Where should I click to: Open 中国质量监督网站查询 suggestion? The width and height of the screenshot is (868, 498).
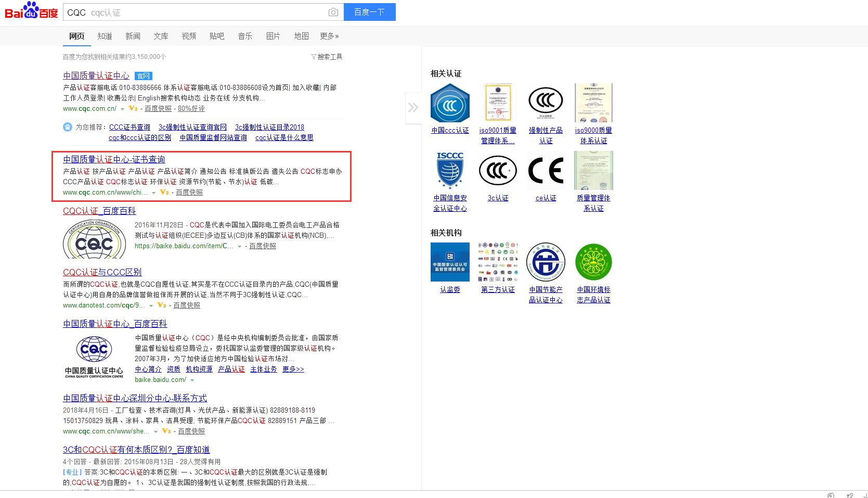tap(213, 137)
